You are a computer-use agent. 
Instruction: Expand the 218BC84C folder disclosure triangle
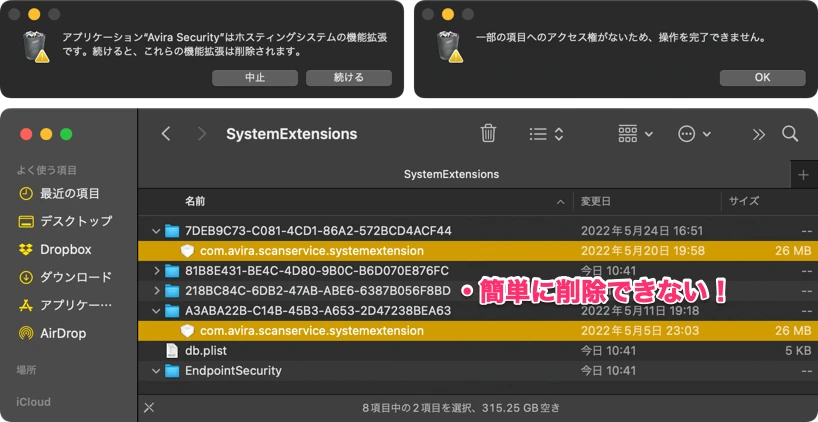pyautogui.click(x=156, y=291)
